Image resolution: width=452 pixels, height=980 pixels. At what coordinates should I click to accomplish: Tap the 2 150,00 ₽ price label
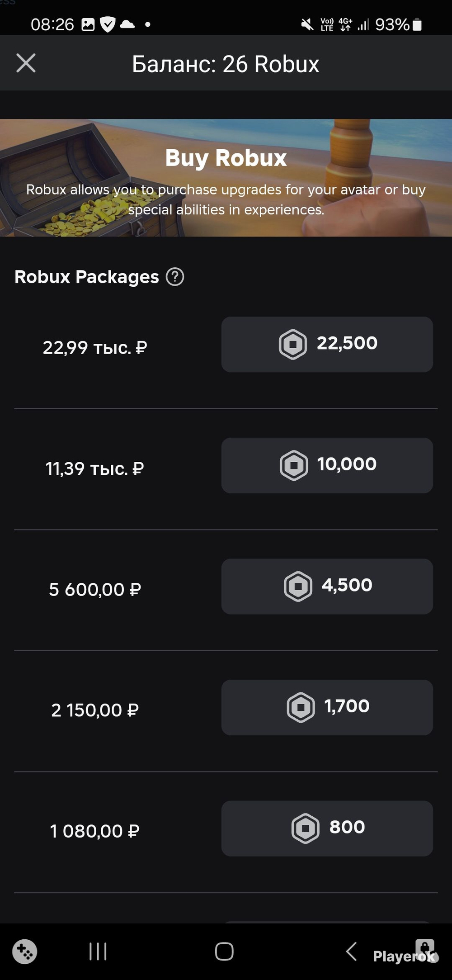click(x=95, y=710)
